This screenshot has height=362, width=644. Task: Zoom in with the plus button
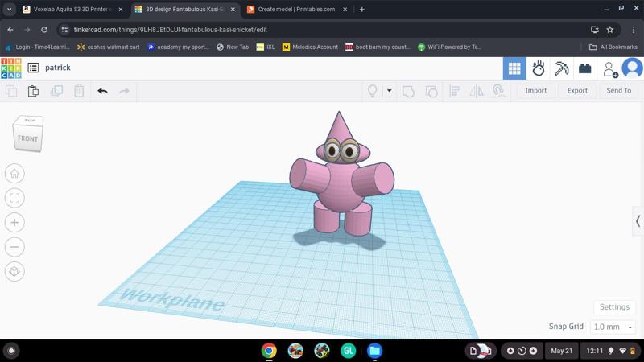14,223
